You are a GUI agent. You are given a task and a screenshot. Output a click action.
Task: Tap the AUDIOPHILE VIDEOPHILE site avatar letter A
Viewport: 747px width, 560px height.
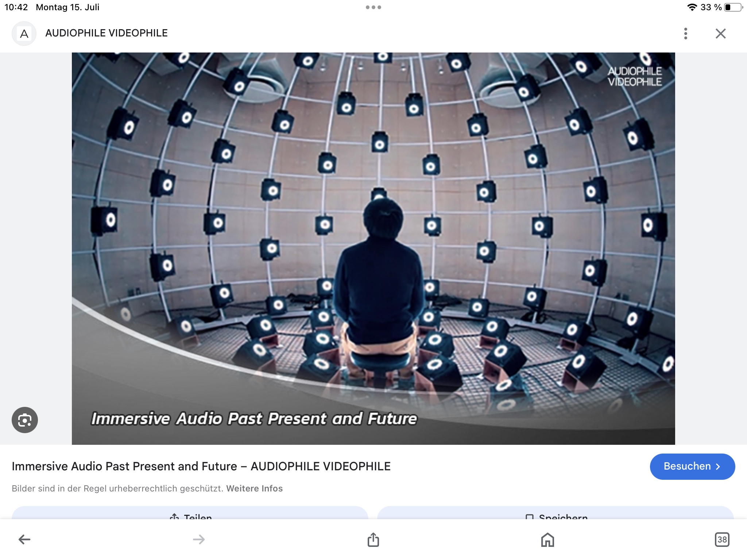click(24, 34)
